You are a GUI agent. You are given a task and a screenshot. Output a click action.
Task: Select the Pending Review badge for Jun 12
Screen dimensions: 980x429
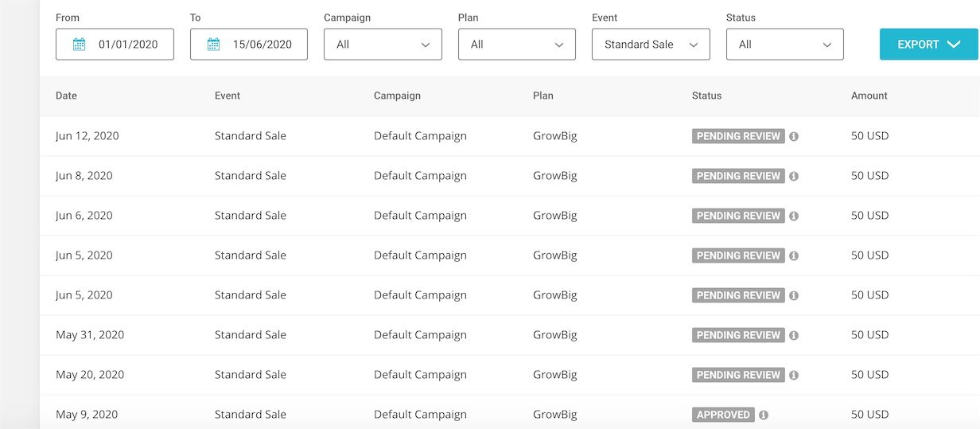coord(738,136)
